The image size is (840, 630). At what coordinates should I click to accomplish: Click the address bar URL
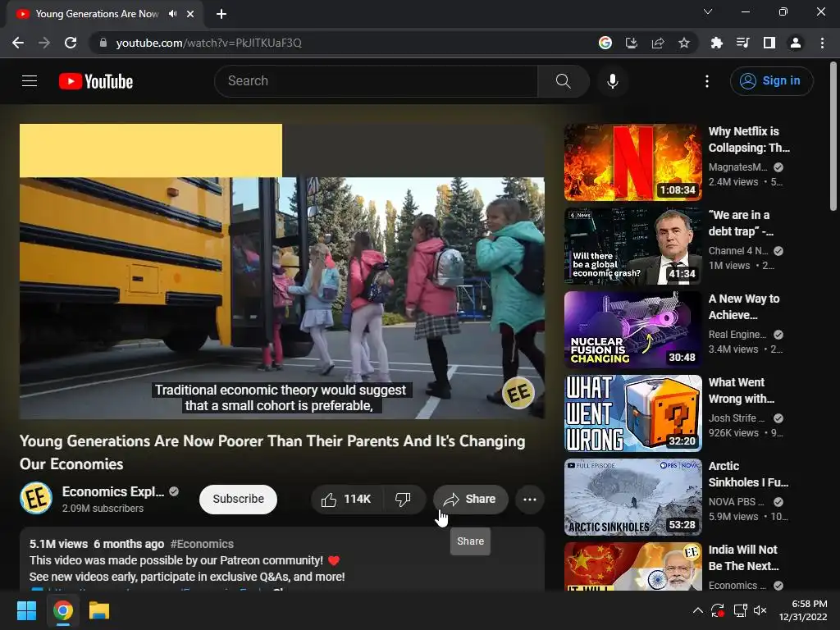pos(209,43)
